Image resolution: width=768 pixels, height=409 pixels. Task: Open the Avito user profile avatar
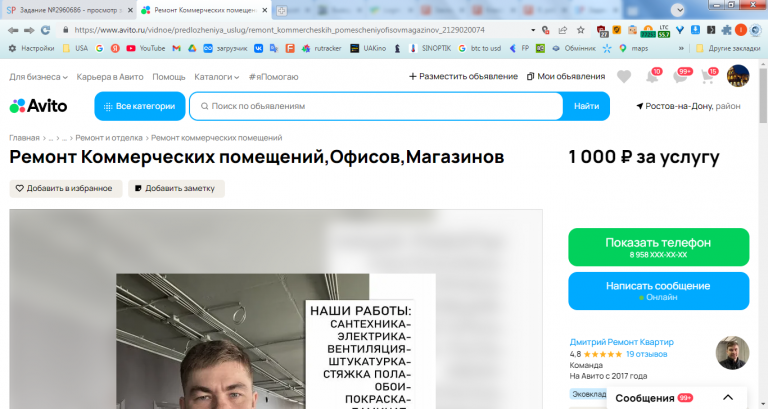click(738, 76)
